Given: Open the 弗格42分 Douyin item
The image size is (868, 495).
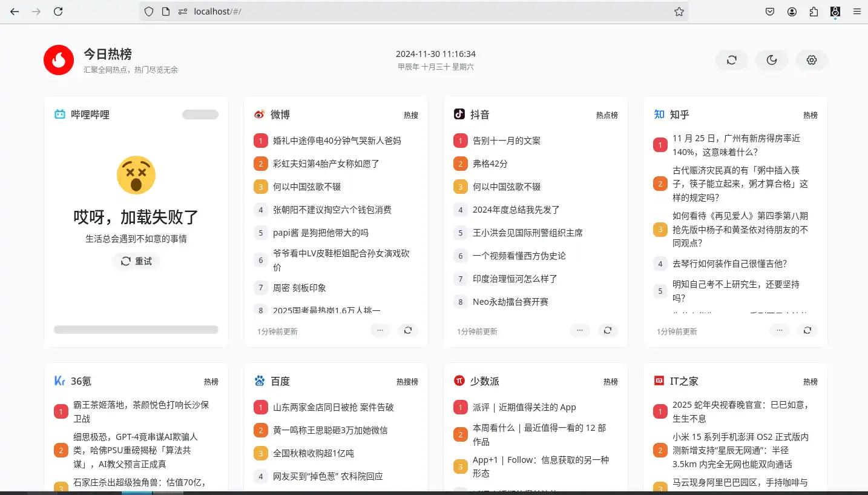Looking at the screenshot, I should (490, 164).
